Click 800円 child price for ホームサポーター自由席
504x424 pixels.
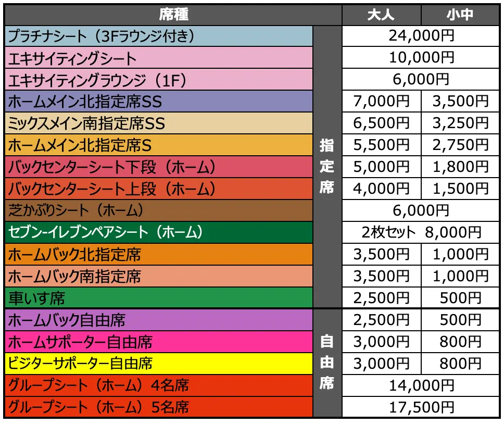click(460, 342)
